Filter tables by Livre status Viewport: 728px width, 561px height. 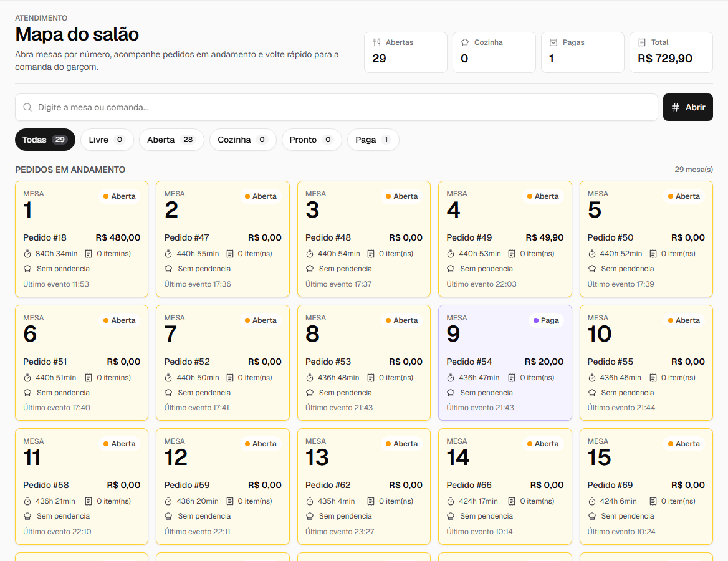[x=107, y=140]
